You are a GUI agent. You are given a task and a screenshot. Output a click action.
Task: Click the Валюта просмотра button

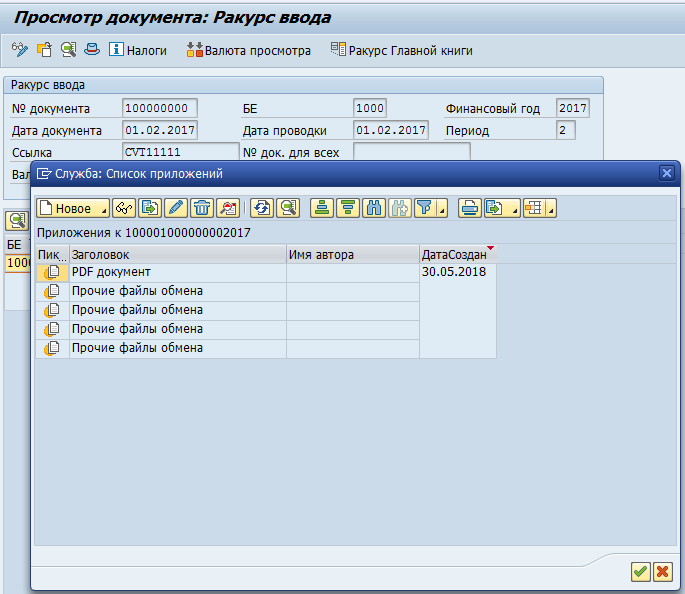click(x=249, y=50)
